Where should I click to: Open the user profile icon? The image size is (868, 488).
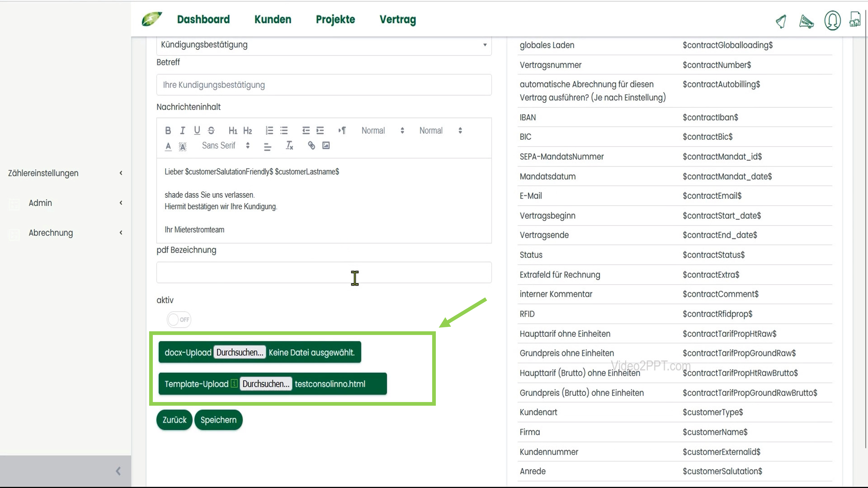(832, 21)
